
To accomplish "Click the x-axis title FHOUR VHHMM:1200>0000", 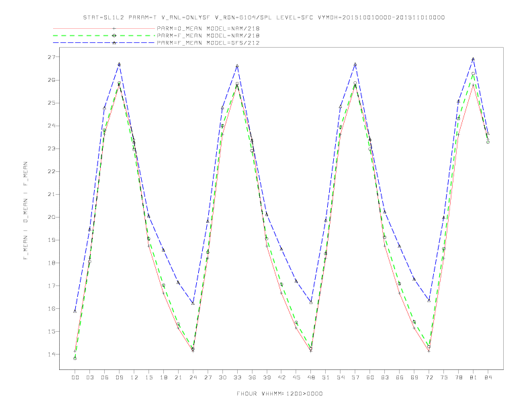I will [279, 394].
